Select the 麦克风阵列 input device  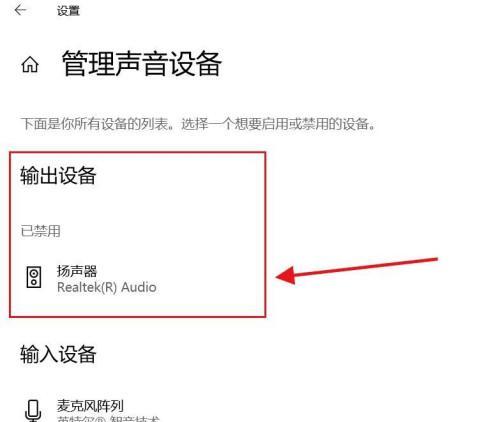pyautogui.click(x=90, y=406)
